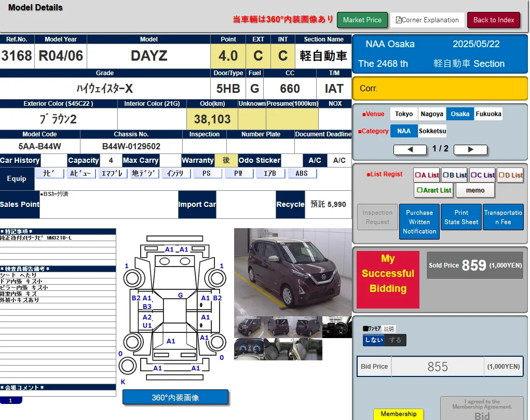Select する for the ワンモア option
The width and height of the screenshot is (530, 420).
(396, 340)
